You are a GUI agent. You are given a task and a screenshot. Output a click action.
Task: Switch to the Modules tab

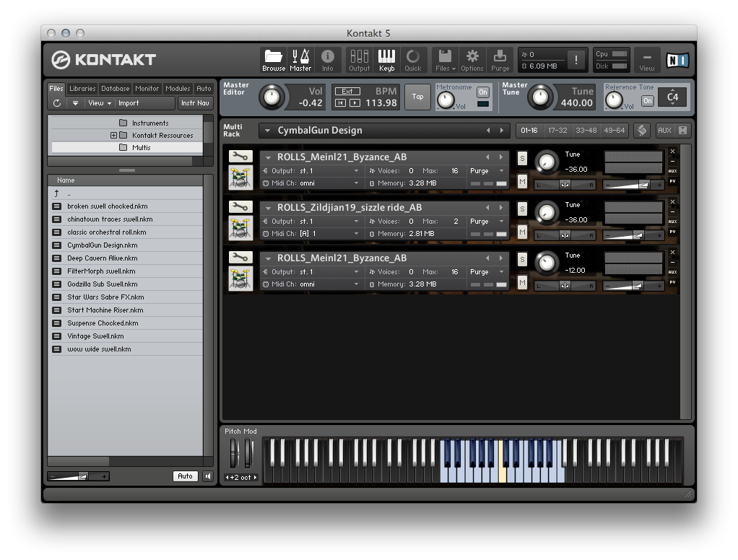click(178, 88)
